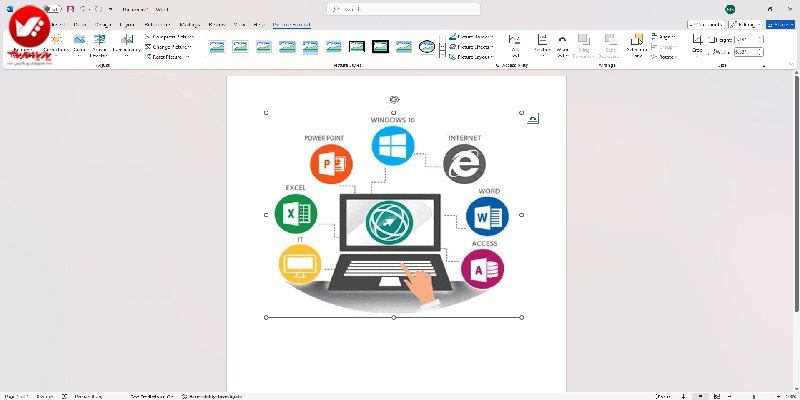Image resolution: width=800 pixels, height=400 pixels.
Task: Click the Width spinner arrows
Action: pyautogui.click(x=761, y=52)
